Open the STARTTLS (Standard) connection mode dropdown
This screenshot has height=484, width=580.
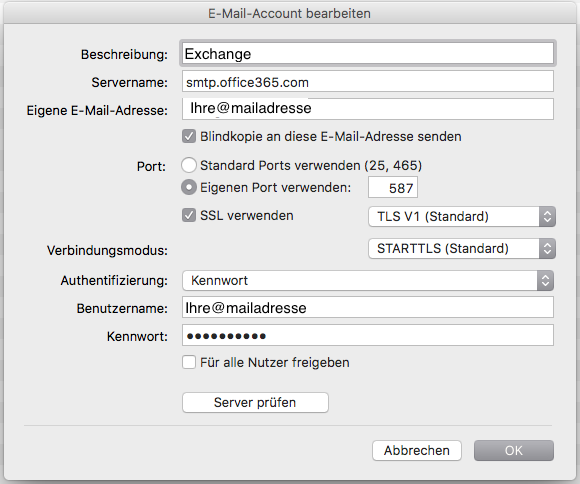pyautogui.click(x=462, y=248)
